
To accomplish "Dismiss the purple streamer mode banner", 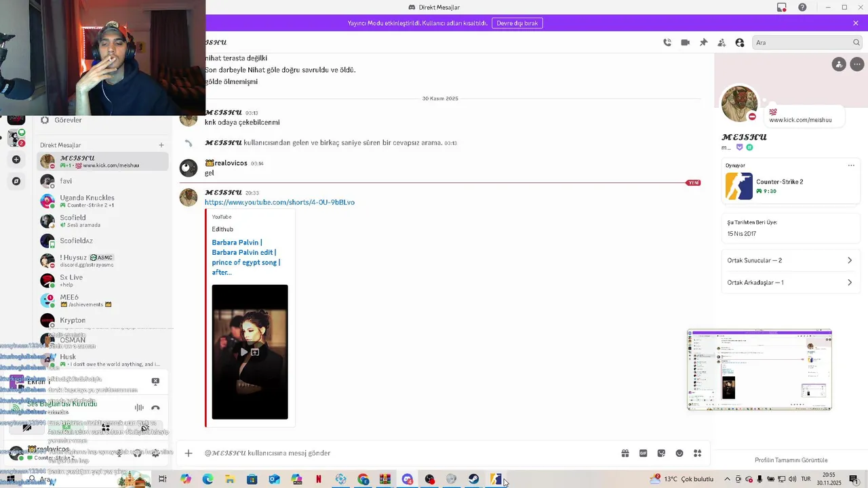I will click(856, 23).
